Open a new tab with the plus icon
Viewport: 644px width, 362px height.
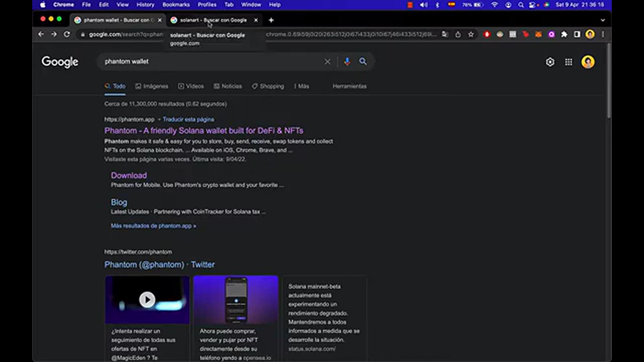click(271, 20)
